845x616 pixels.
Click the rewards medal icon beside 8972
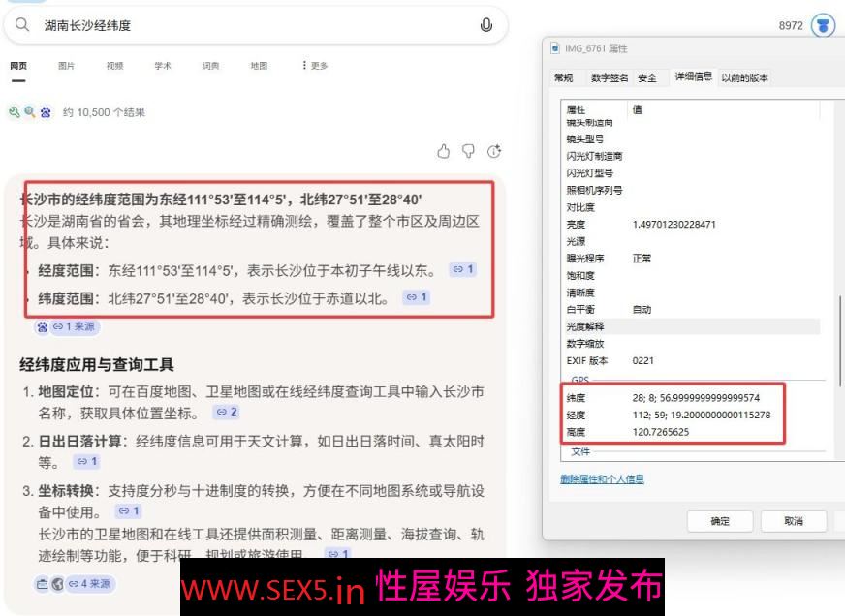(823, 26)
